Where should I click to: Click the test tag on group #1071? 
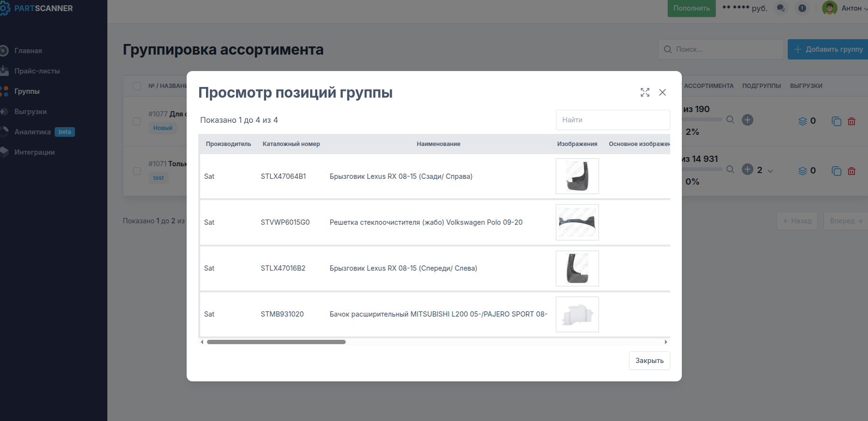159,178
